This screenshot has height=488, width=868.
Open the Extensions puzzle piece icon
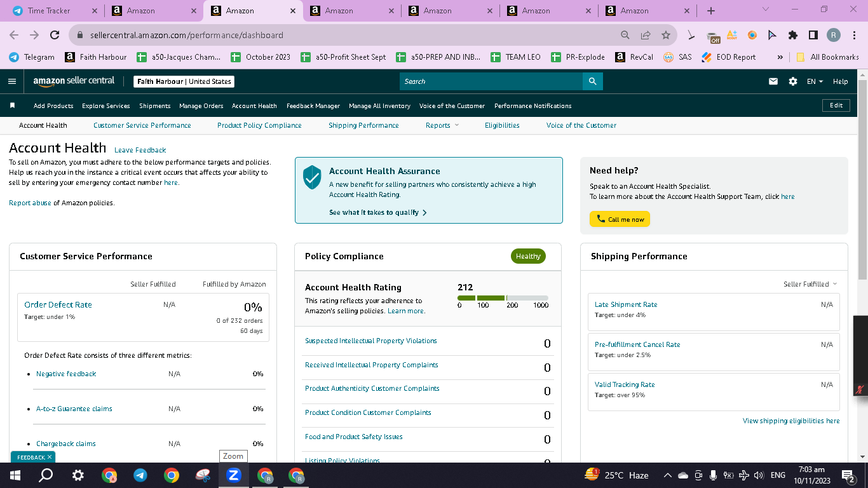(793, 35)
